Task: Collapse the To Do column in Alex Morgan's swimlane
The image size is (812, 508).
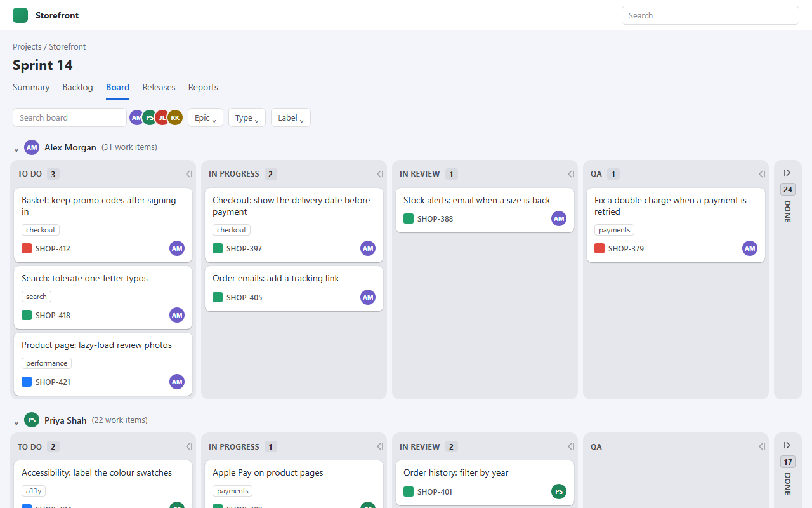Action: [x=189, y=174]
